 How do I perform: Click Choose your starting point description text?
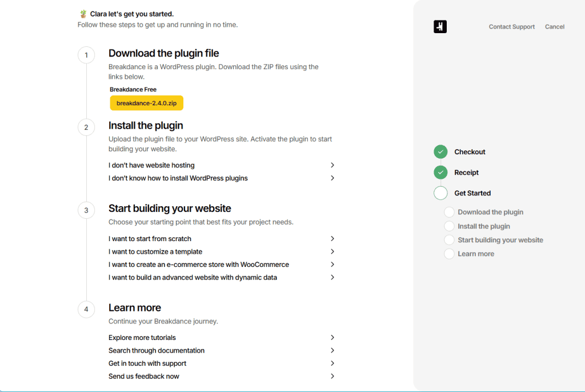tap(201, 222)
